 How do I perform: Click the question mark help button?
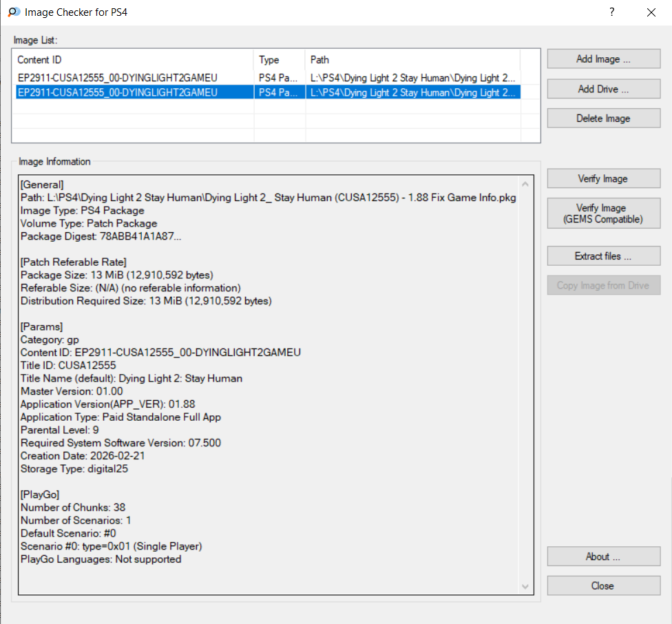[611, 12]
